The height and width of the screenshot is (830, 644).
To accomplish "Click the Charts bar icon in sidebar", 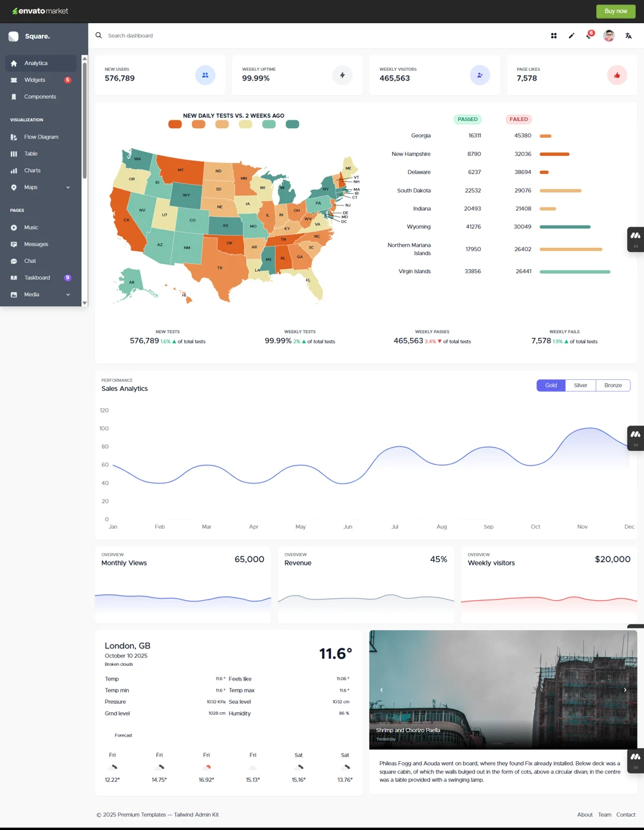I will 14,171.
